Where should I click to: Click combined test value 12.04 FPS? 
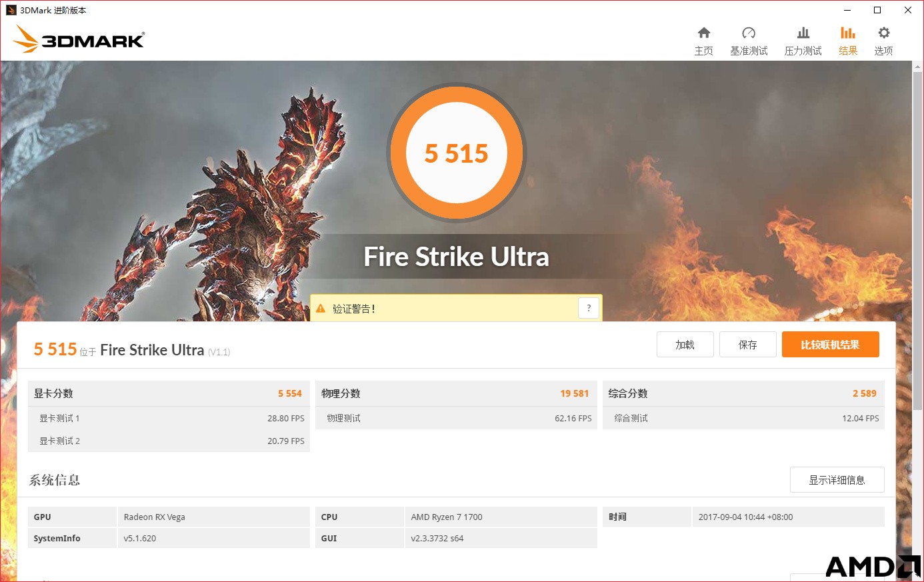coord(861,418)
